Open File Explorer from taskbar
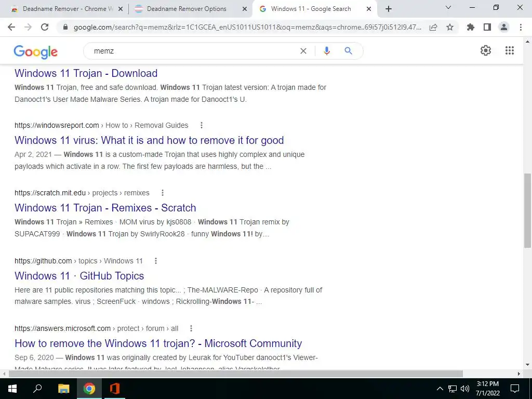The width and height of the screenshot is (532, 399). tap(63, 389)
